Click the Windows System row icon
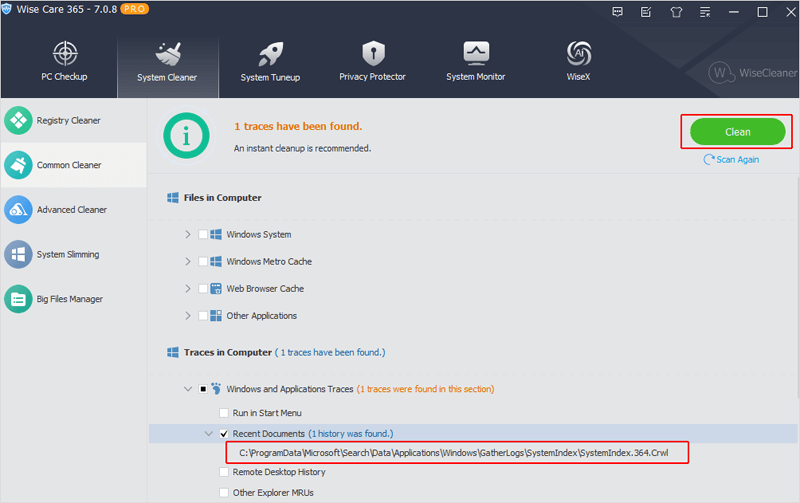This screenshot has height=503, width=800. pyautogui.click(x=216, y=234)
